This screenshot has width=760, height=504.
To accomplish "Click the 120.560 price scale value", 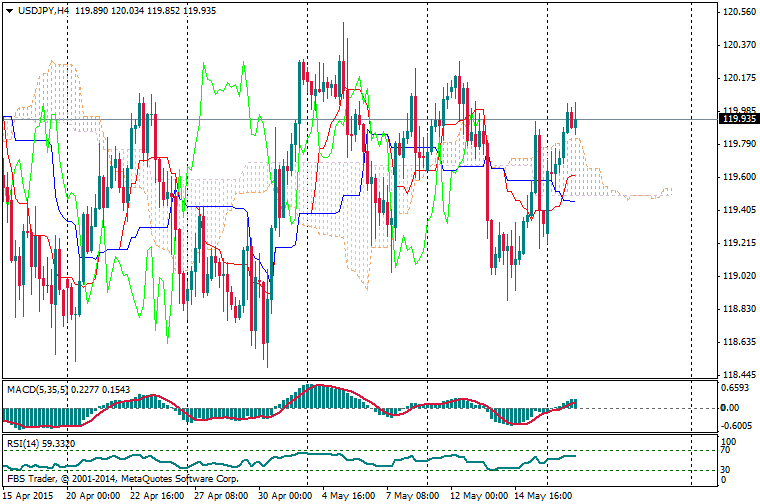I will pyautogui.click(x=739, y=12).
